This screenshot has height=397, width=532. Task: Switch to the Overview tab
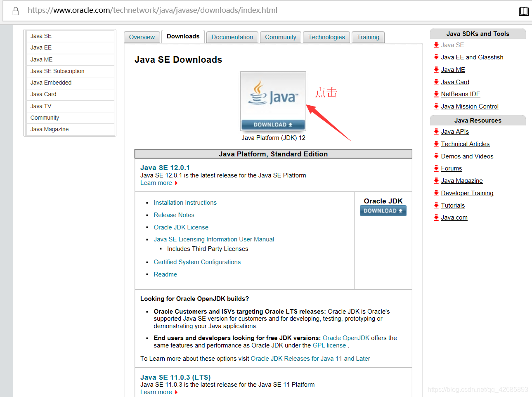tap(142, 37)
